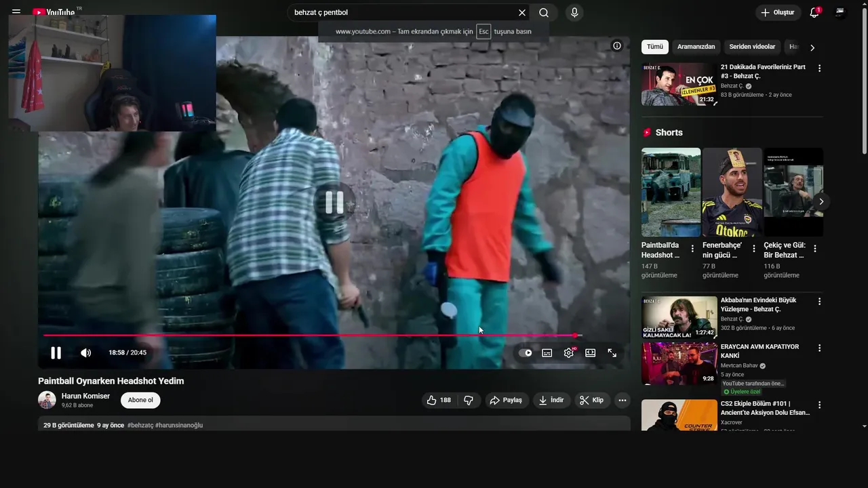The width and height of the screenshot is (868, 488).
Task: Open more actions three-dot button under video
Action: point(622,400)
